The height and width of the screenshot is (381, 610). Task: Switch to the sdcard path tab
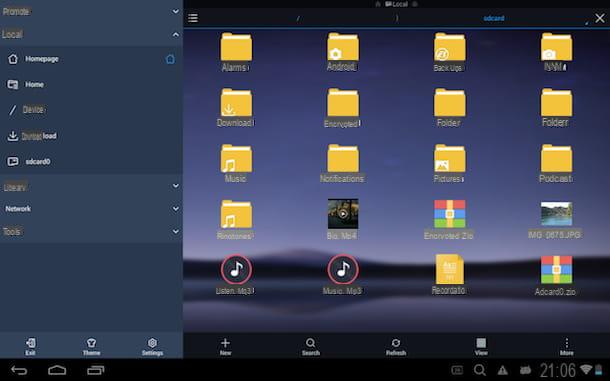click(494, 18)
